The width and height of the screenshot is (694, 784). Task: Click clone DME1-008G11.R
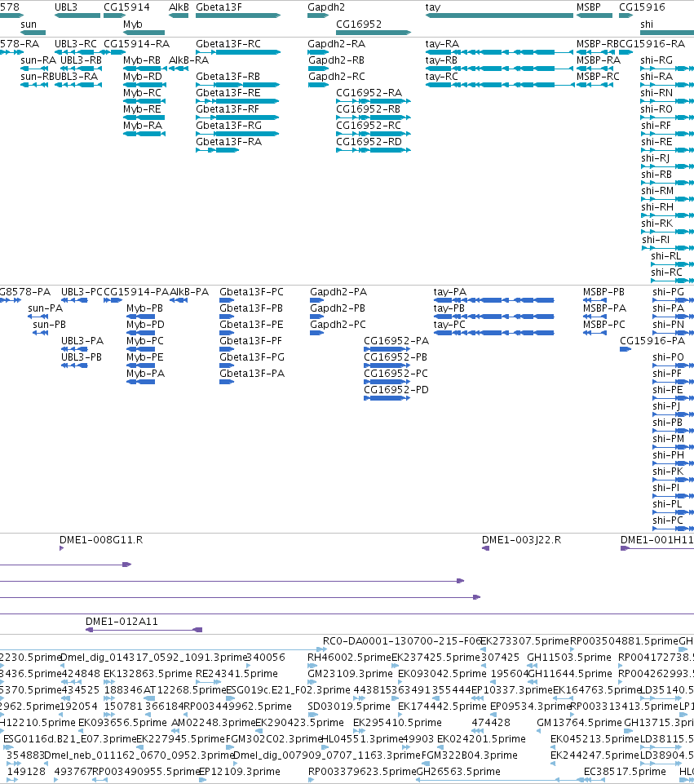pyautogui.click(x=61, y=548)
